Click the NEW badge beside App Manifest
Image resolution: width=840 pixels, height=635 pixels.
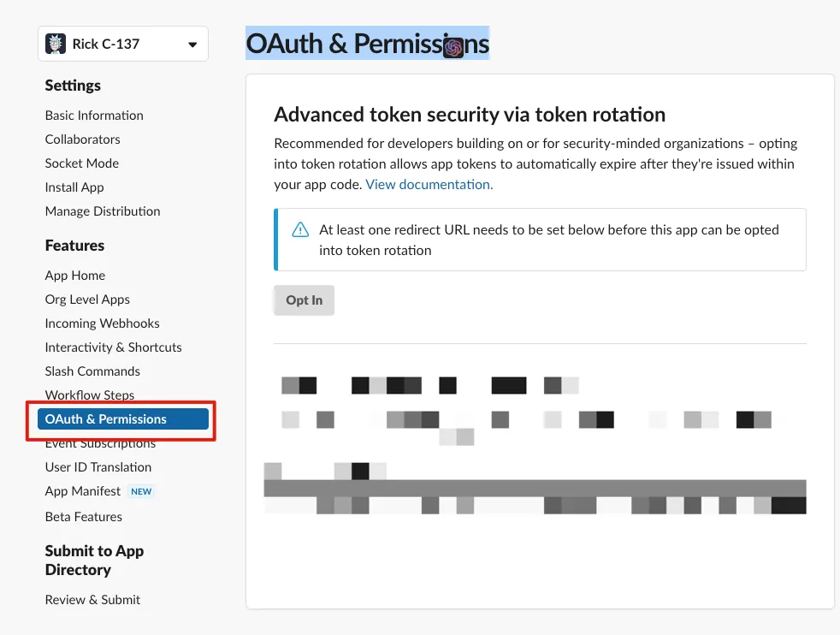[x=141, y=491]
